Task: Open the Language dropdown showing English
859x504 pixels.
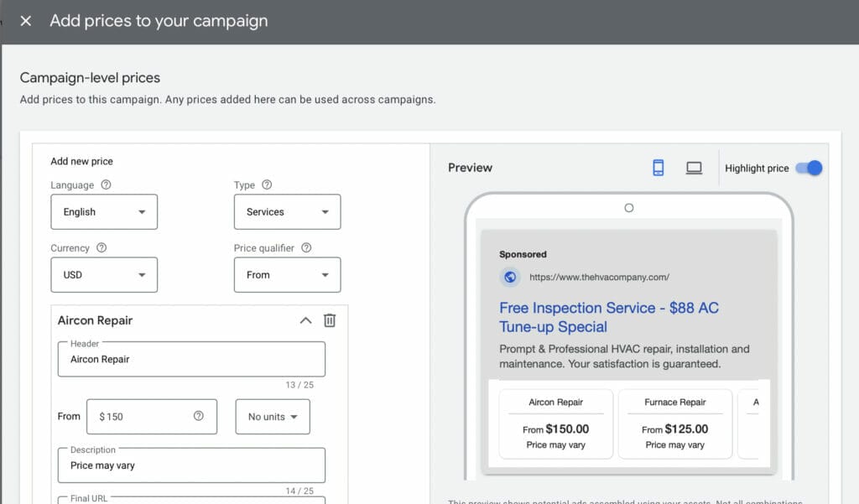Action: (104, 212)
